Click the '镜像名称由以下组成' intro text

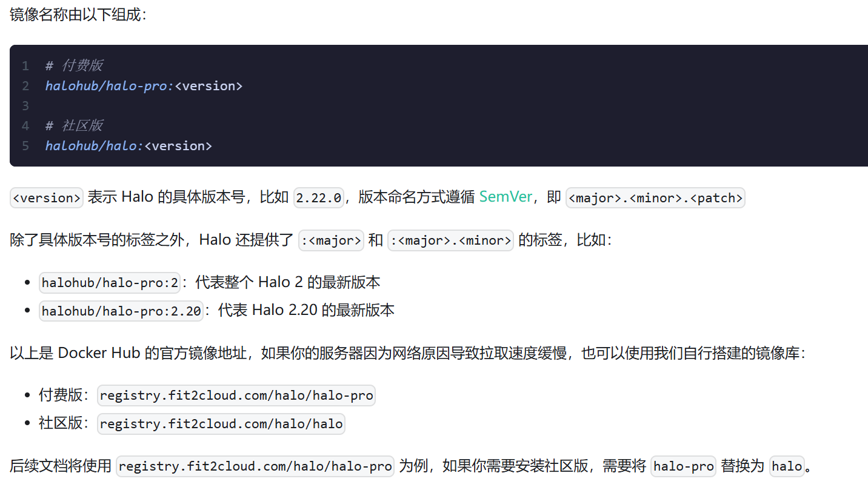78,15
